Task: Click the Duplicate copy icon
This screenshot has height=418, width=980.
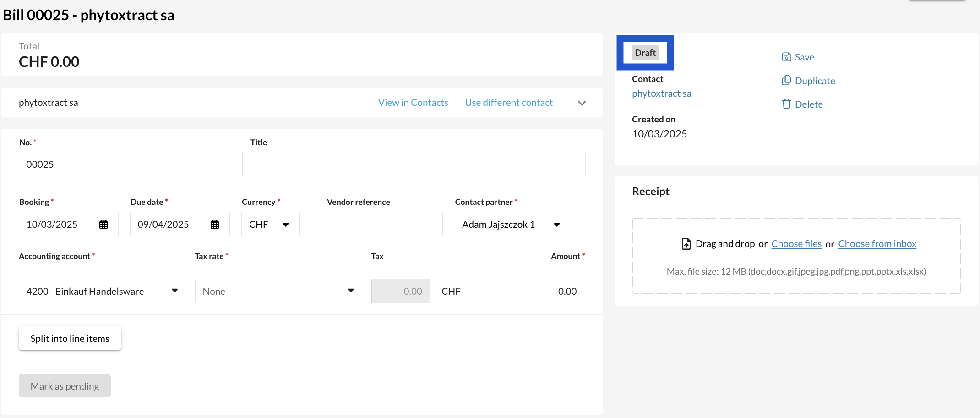Action: pyautogui.click(x=786, y=81)
